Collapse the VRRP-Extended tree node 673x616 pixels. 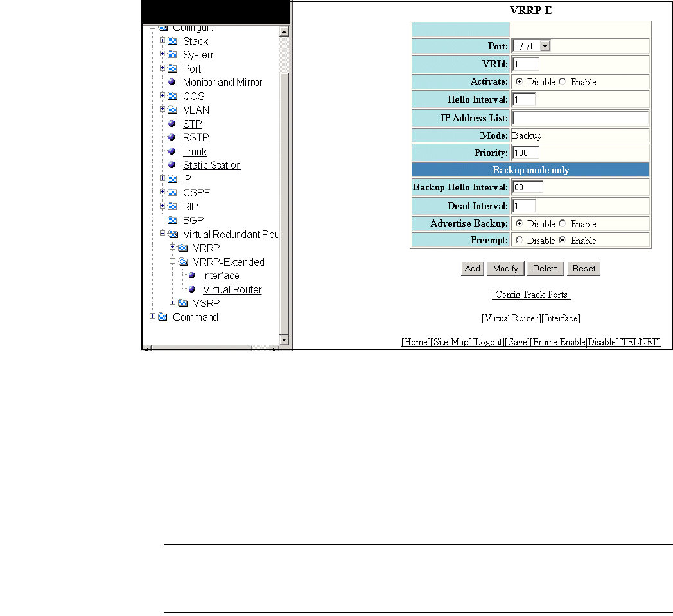pos(172,261)
